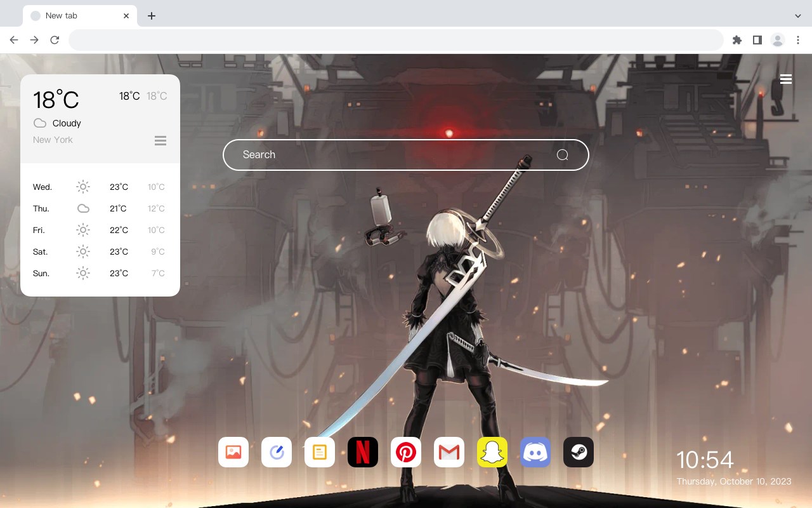Click the Thursday, October 10, 2023 date

734,481
